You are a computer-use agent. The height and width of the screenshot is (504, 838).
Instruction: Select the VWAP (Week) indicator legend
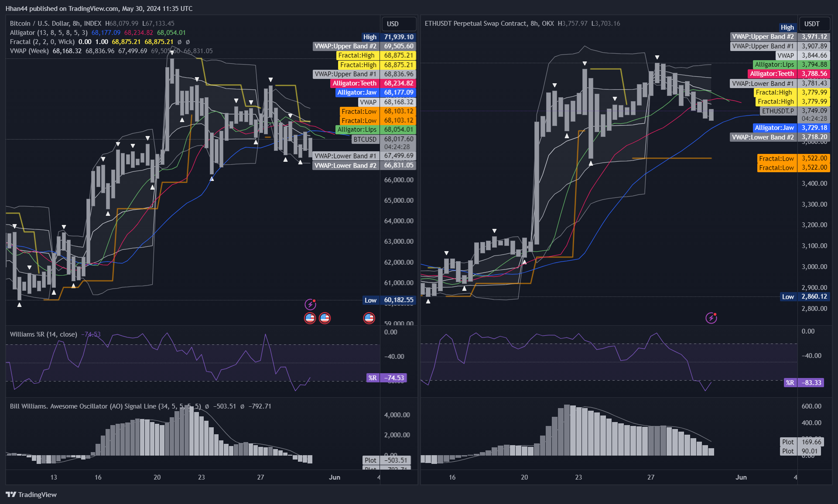pos(29,51)
